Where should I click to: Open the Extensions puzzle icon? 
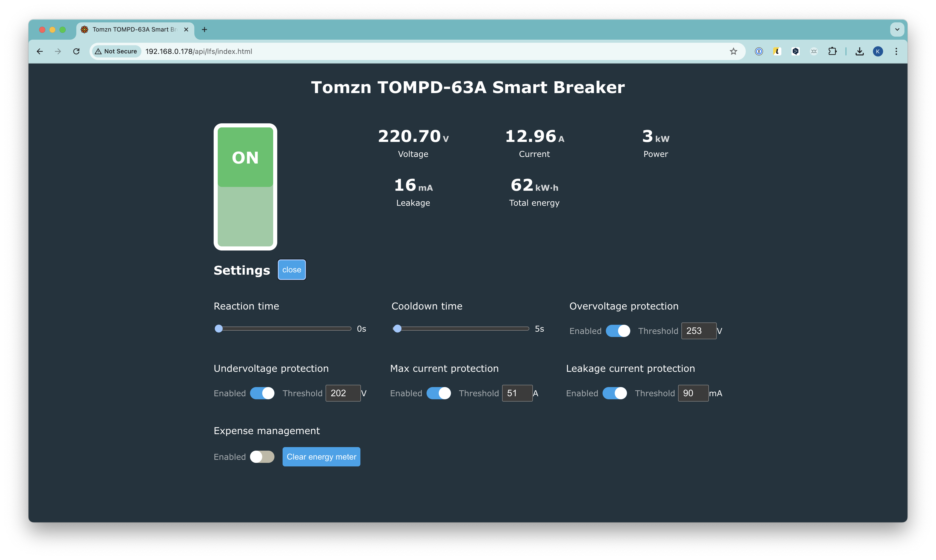click(832, 51)
